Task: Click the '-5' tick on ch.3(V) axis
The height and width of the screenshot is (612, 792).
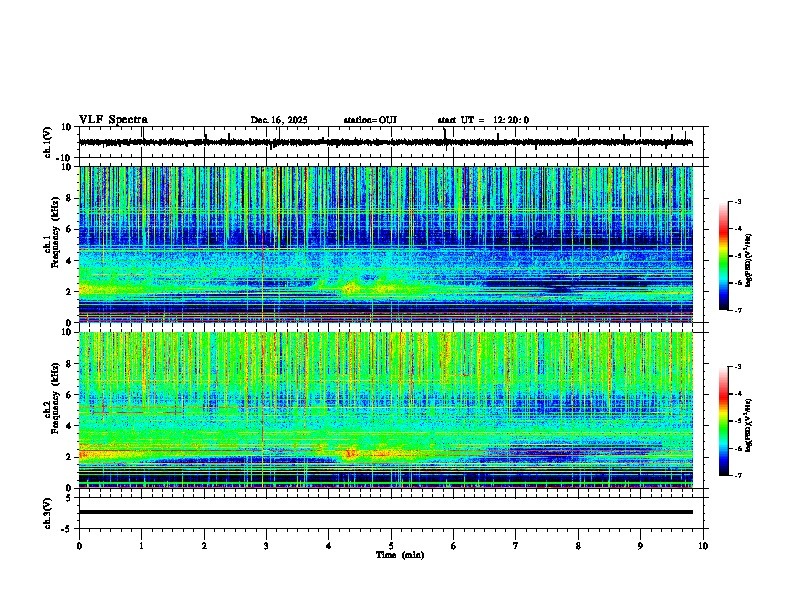Action: tap(67, 529)
